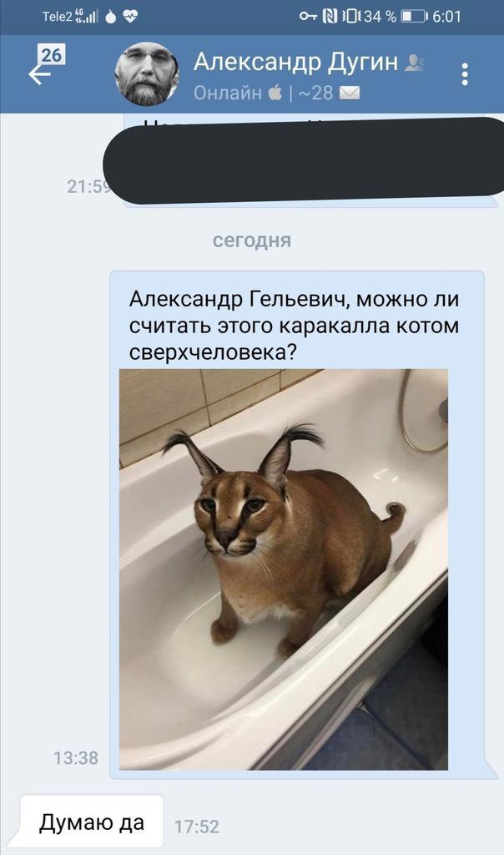Screen dimensions: 504x855
Task: Open the caracal cat photo in the bathtub
Action: [x=284, y=569]
